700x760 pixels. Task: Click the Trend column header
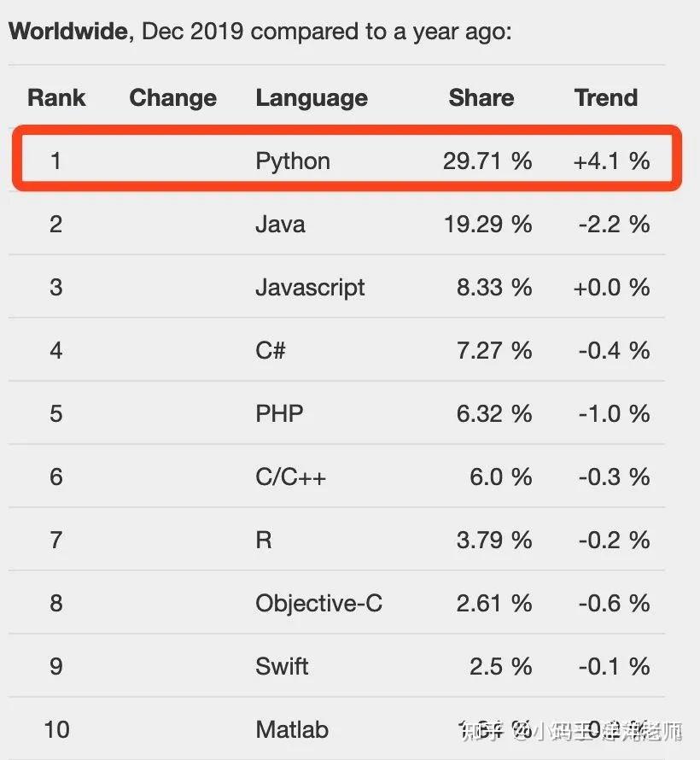pyautogui.click(x=606, y=97)
